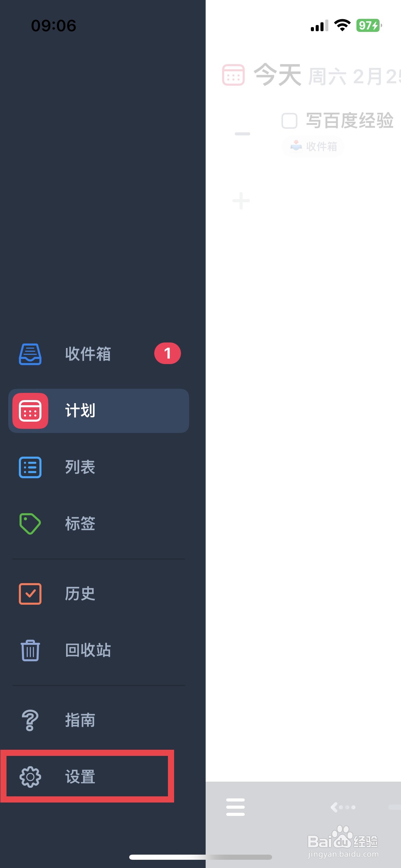Add a new task with plus button
The width and height of the screenshot is (401, 868).
point(241,201)
